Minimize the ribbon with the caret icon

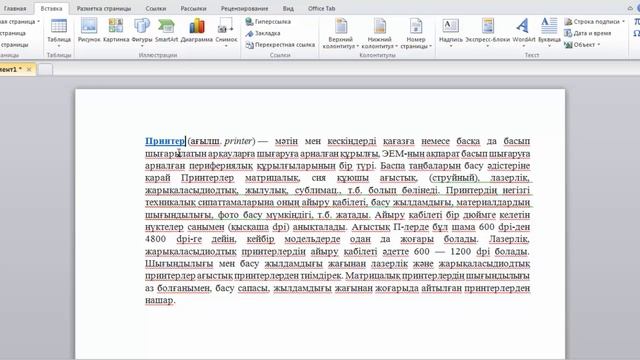pos(630,8)
